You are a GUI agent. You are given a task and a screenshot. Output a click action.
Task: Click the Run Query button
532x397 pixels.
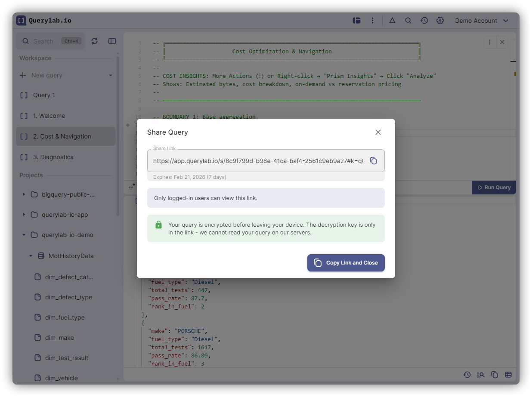tap(493, 188)
